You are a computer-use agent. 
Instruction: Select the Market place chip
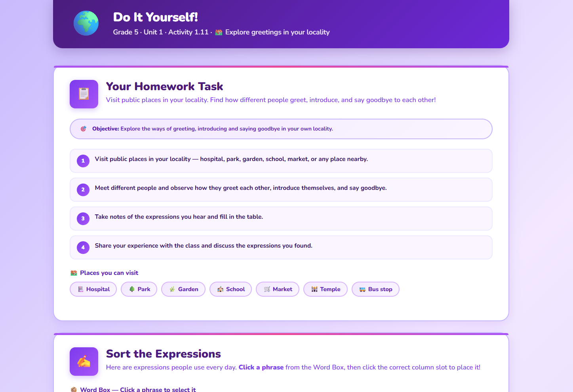(x=278, y=289)
